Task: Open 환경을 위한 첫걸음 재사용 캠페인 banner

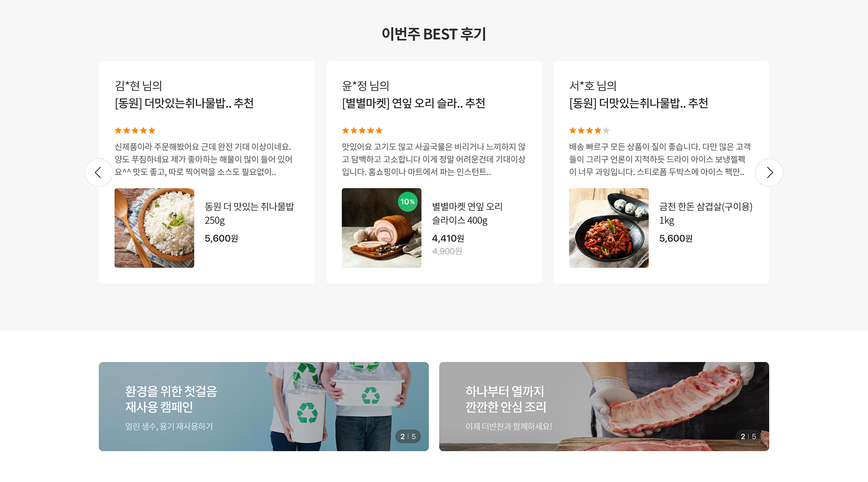Action: click(264, 406)
